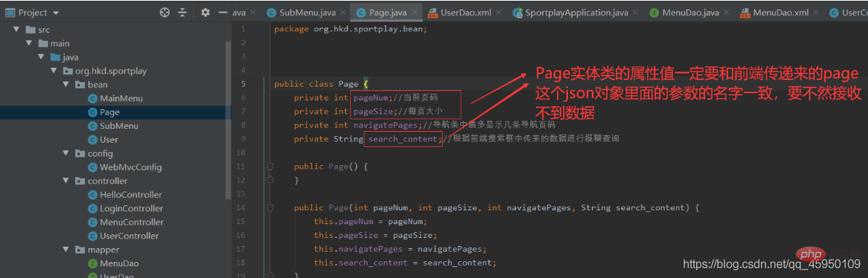Collapse the bean package folder

pos(66,84)
